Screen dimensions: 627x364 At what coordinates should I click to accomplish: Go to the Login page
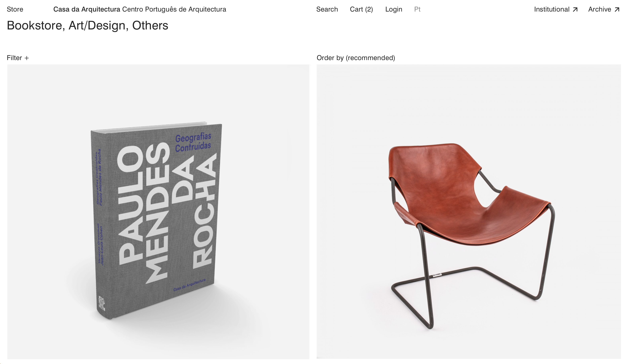(x=394, y=10)
